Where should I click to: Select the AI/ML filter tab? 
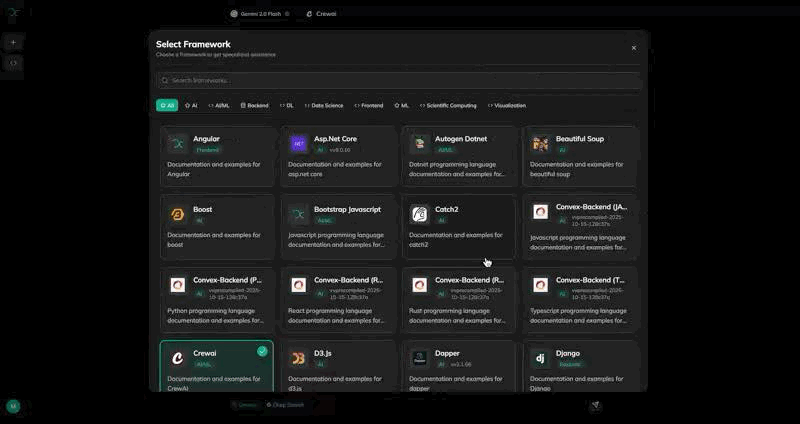[x=219, y=106]
